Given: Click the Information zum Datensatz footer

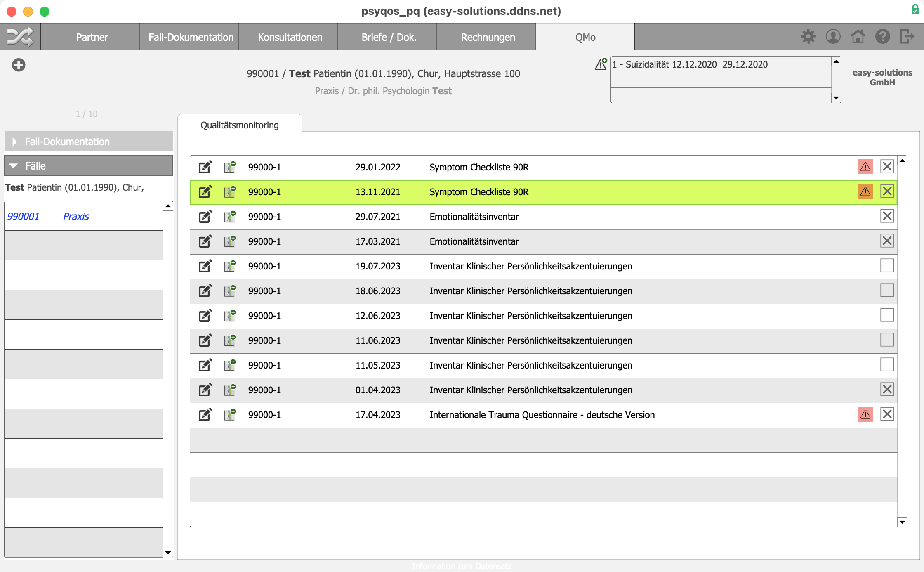Looking at the screenshot, I should tap(462, 566).
